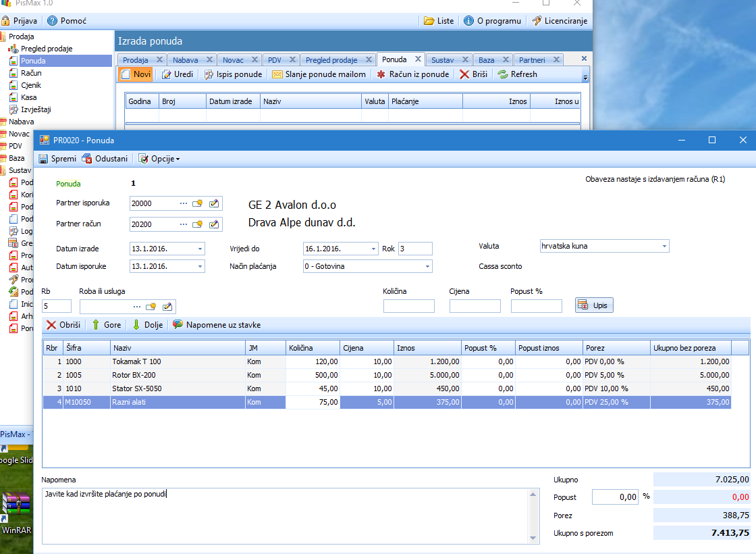756x554 pixels.
Task: Select the Stator SX-5050 row
Action: (x=387, y=388)
